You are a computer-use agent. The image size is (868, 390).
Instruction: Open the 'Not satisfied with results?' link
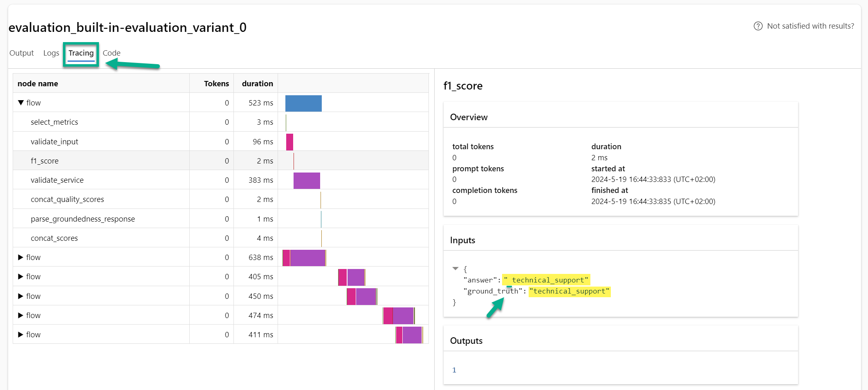[810, 26]
